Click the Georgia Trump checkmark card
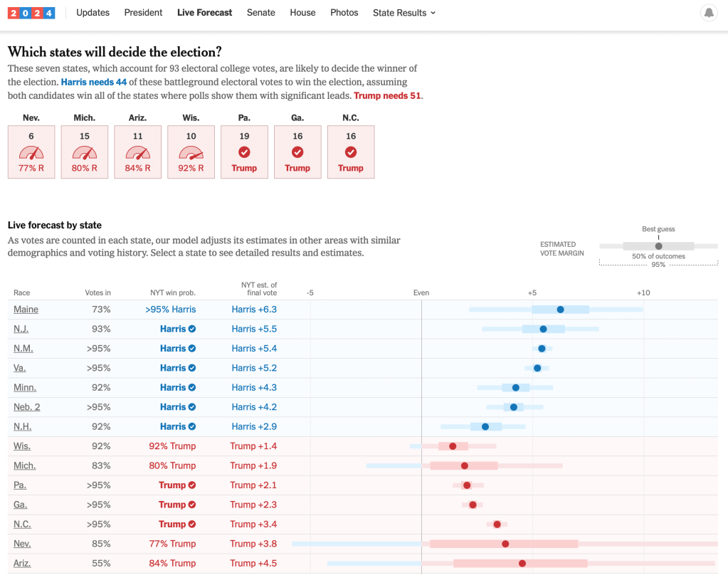 [297, 152]
